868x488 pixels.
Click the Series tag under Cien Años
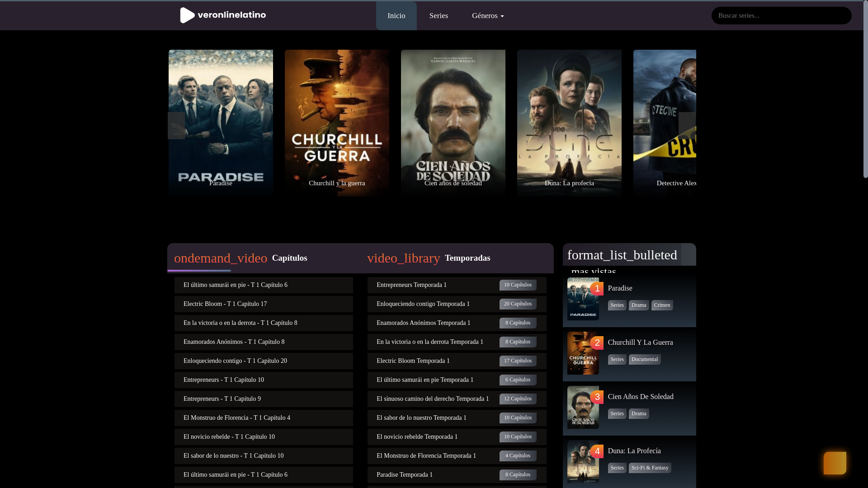pos(617,414)
